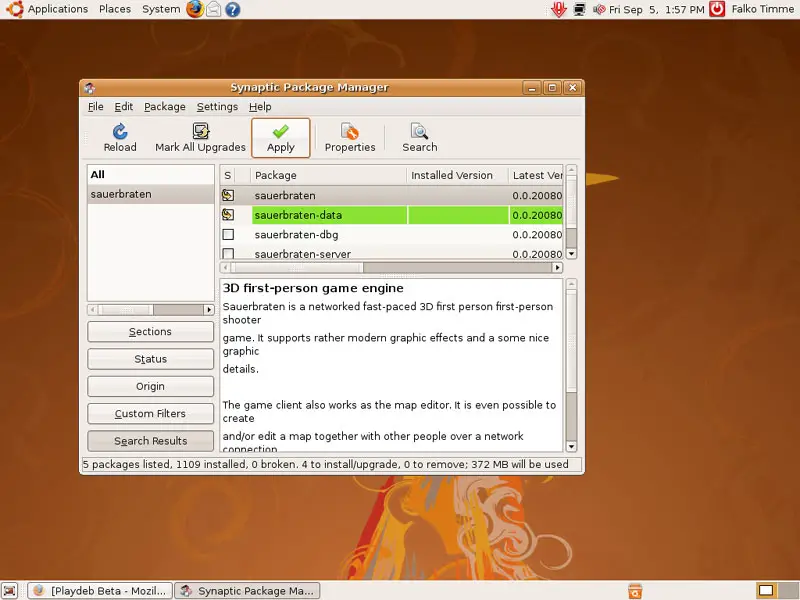Image resolution: width=800 pixels, height=600 pixels.
Task: Open the Edit menu
Action: 123,107
